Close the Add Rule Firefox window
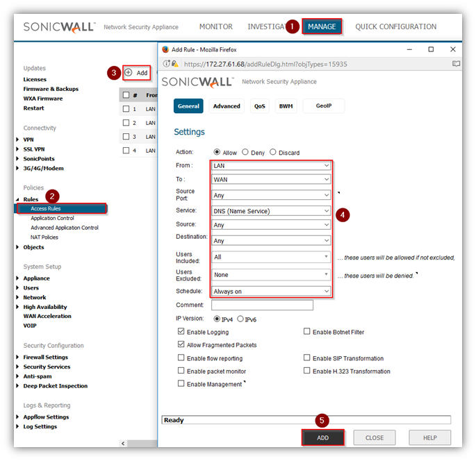Image resolution: width=476 pixels, height=461 pixels. (453, 49)
